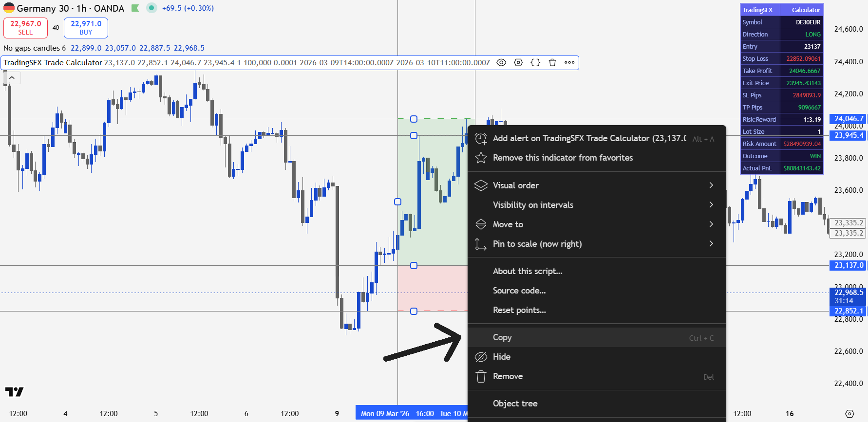Image resolution: width=868 pixels, height=422 pixels.
Task: Open indicator settings hexagon icon
Action: (x=518, y=62)
